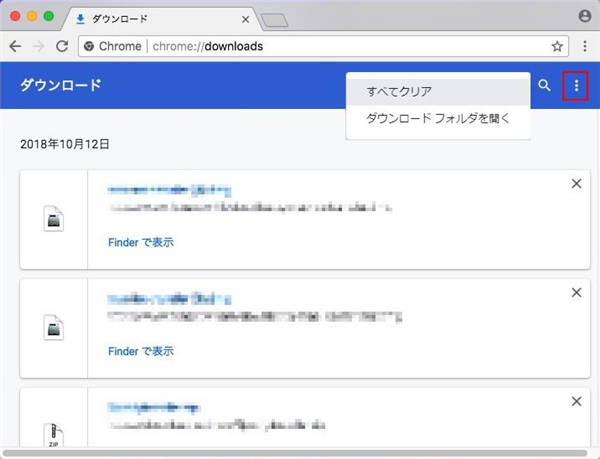The height and width of the screenshot is (459, 600).
Task: Choose すべてクリア from the menu
Action: pyautogui.click(x=438, y=92)
